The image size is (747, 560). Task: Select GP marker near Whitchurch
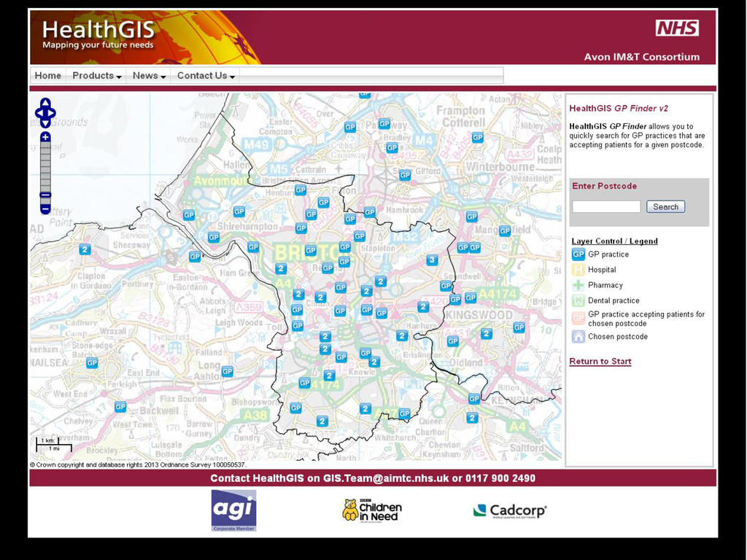click(404, 413)
